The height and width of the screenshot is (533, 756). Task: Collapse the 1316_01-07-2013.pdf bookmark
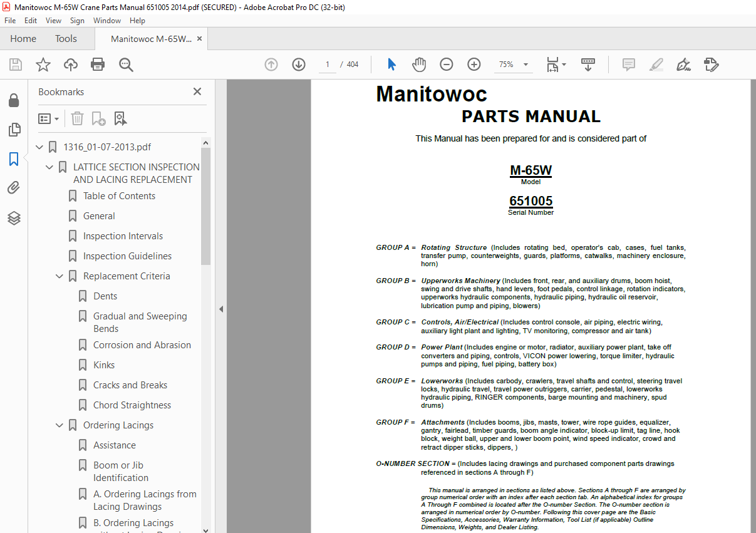[x=41, y=147]
